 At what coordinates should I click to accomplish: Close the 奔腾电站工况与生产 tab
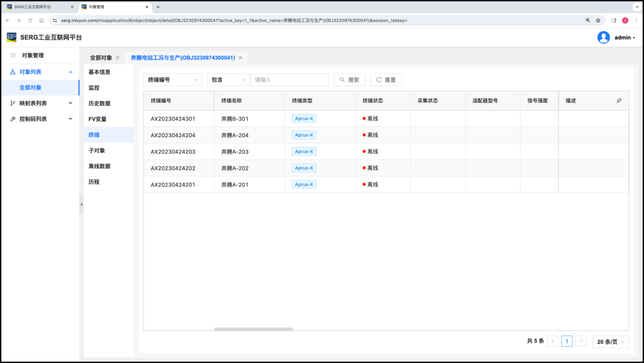[240, 58]
